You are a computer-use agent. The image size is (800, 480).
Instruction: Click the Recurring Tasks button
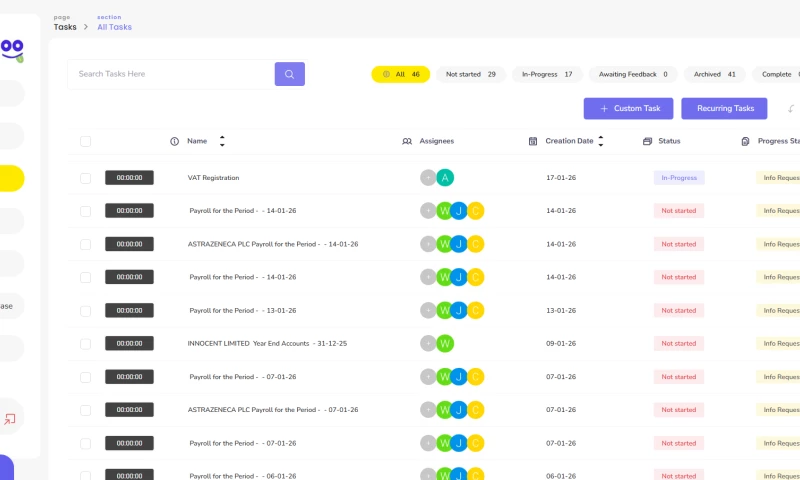click(x=724, y=109)
